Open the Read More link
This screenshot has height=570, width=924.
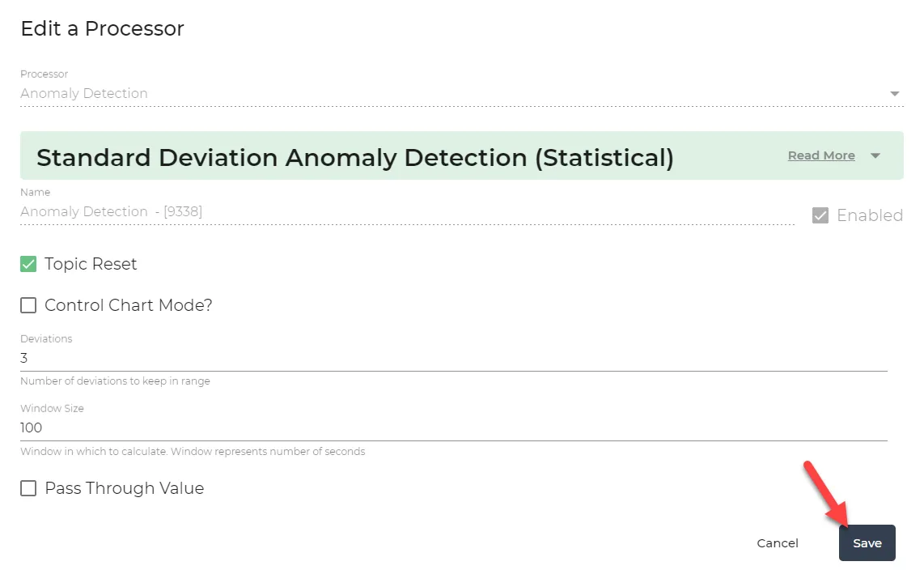point(821,155)
